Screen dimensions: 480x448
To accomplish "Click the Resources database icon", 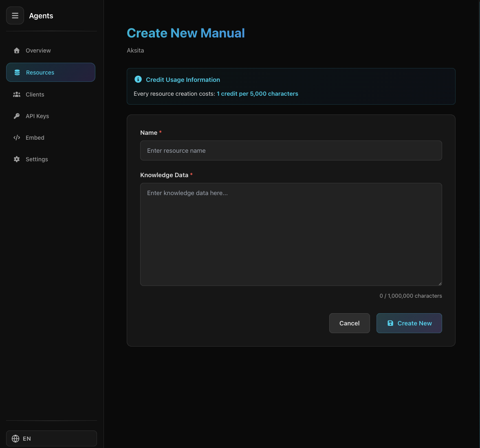I will pos(17,72).
